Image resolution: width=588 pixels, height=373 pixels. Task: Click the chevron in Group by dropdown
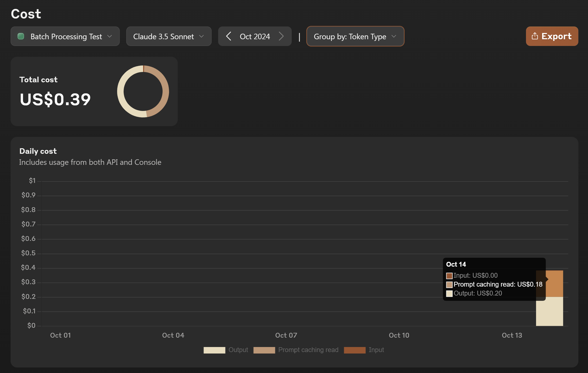[x=394, y=36]
